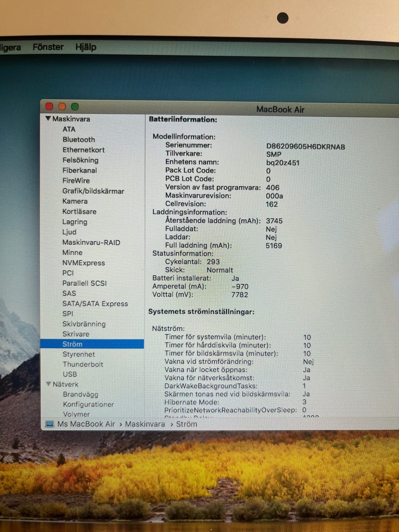Click Cellrevision value 162
The width and height of the screenshot is (399, 532).
pyautogui.click(x=272, y=204)
